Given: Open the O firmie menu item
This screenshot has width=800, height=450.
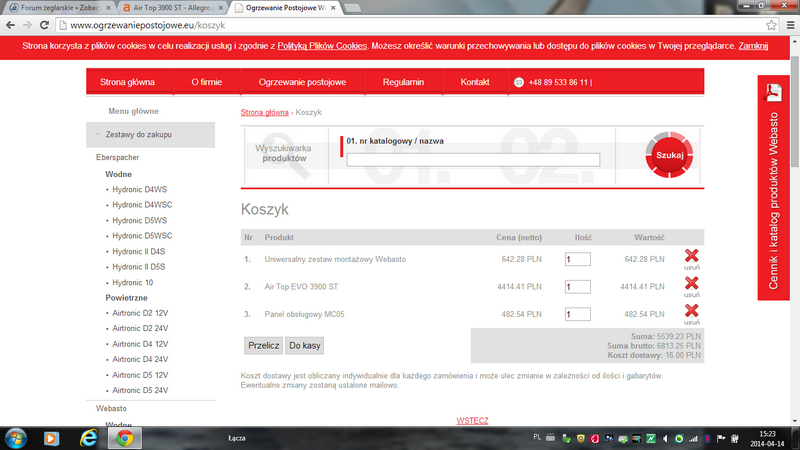Looking at the screenshot, I should tap(207, 82).
